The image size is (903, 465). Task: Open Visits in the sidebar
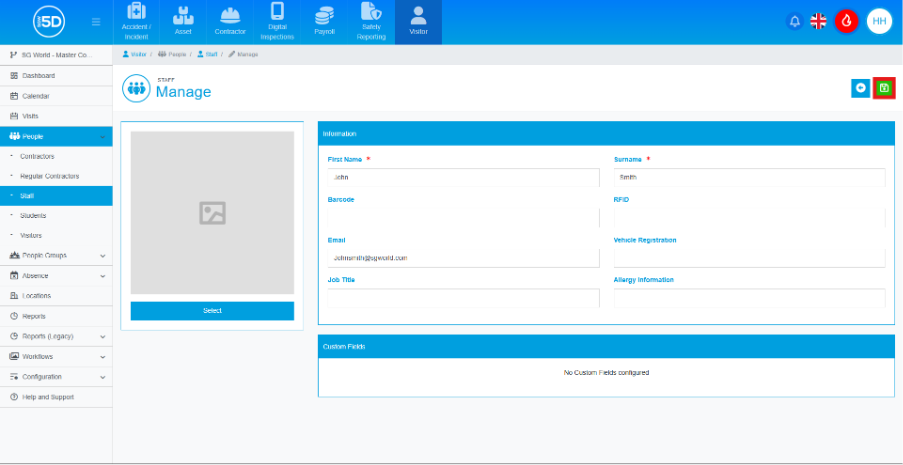[56, 116]
